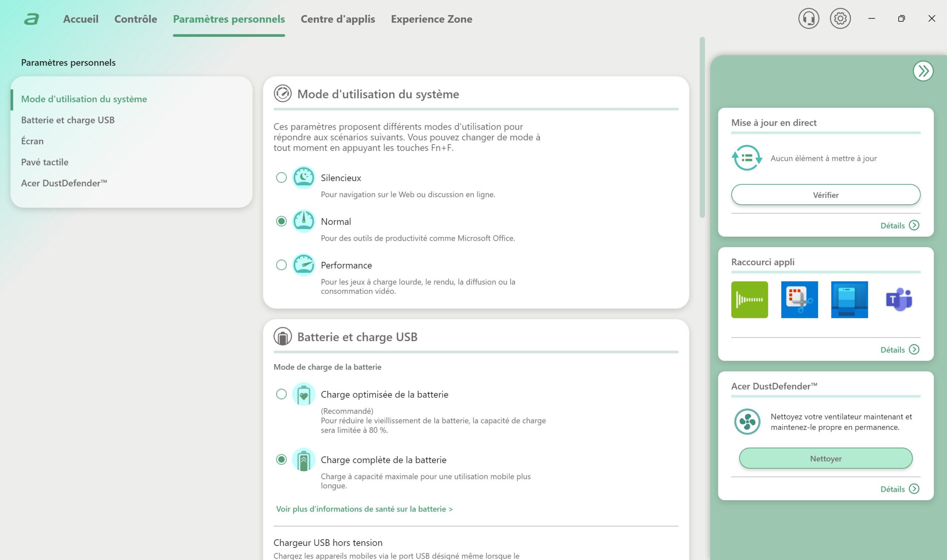Image resolution: width=947 pixels, height=560 pixels.
Task: Open the Phone Link app shortcut
Action: (x=849, y=300)
